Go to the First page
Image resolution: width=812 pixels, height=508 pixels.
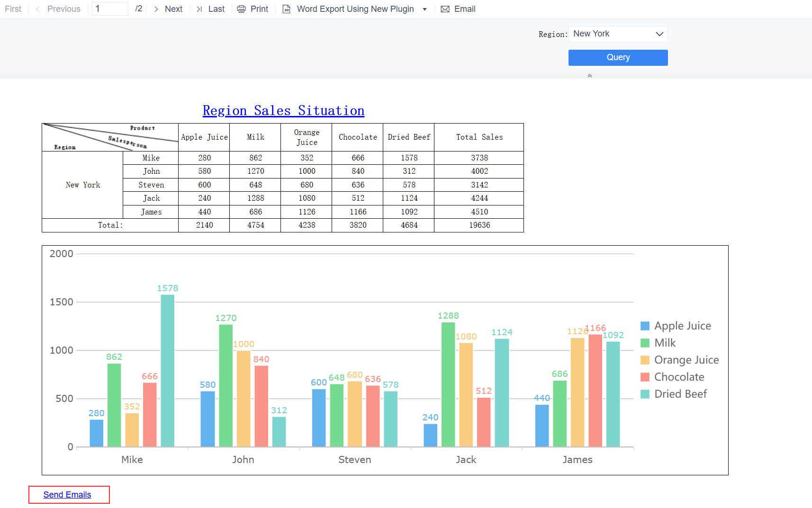click(x=13, y=9)
